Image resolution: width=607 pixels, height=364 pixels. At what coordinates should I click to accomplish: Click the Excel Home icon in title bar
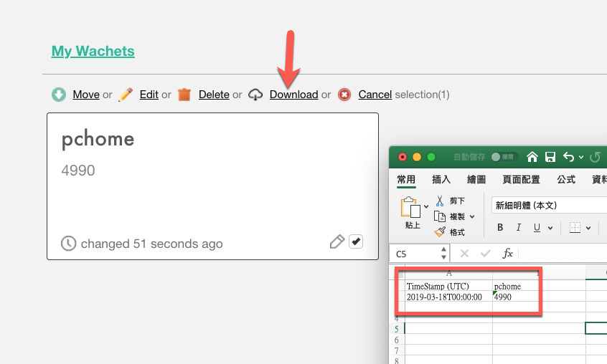(x=532, y=157)
